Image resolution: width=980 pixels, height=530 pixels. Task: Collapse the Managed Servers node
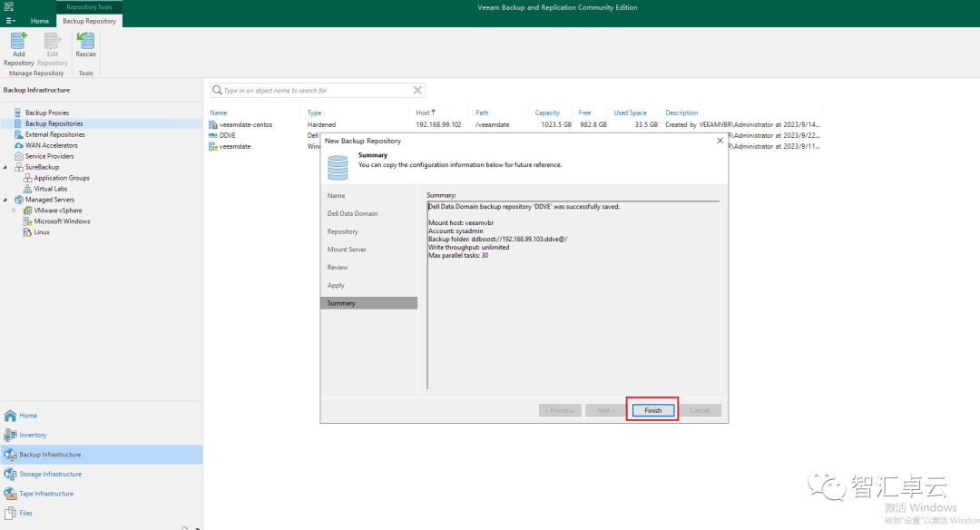point(6,199)
